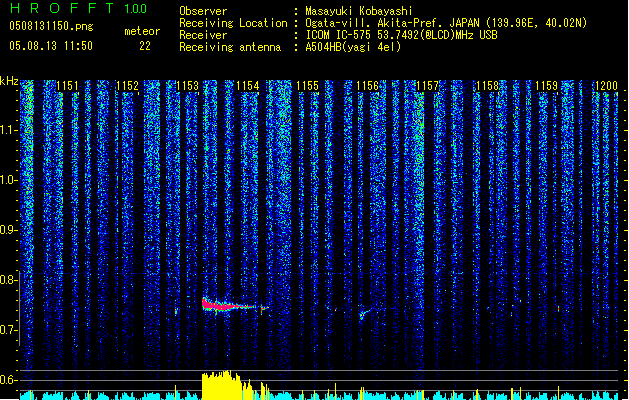Click the small meteor echo after 1156
The height and width of the screenshot is (400, 629).
click(365, 313)
